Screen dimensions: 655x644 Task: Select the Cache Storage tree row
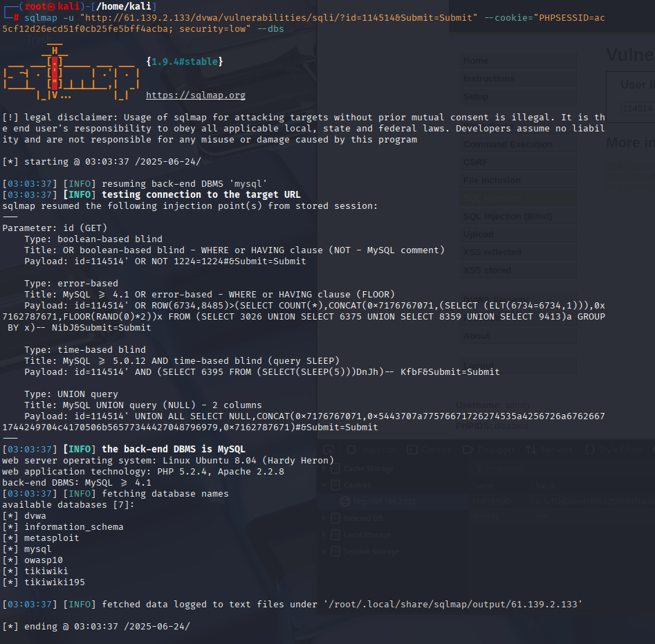tap(393, 468)
